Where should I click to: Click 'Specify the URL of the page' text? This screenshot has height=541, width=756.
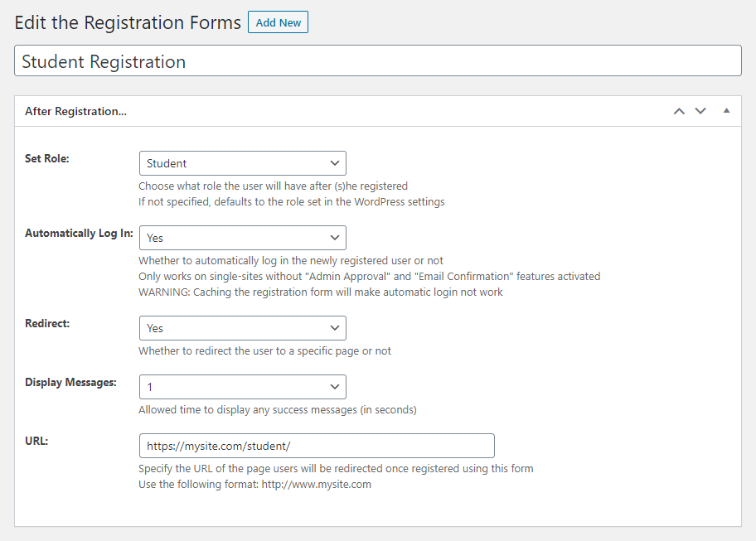tap(336, 468)
